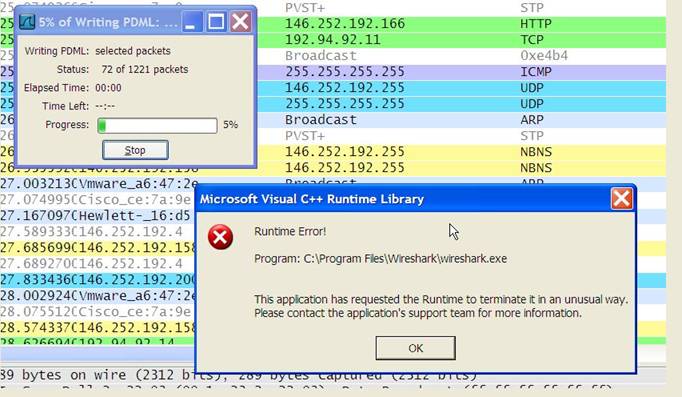The image size is (682, 397).
Task: Select the 146.252.192.255 UDP packet row
Action: click(461, 88)
